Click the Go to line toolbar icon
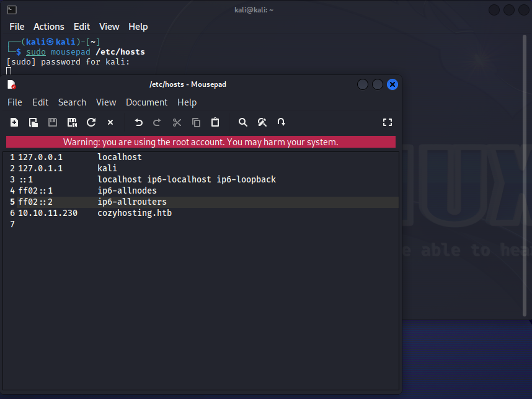Screen dimensions: 532x399 pos(282,122)
